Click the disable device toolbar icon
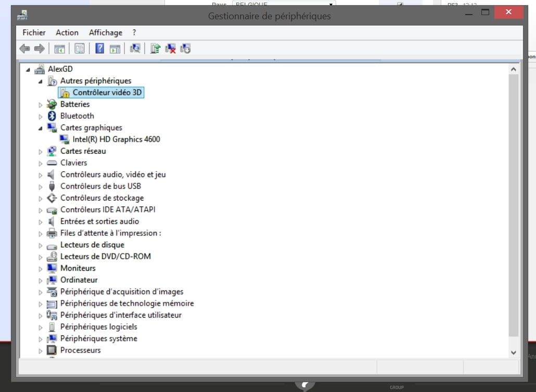 click(185, 48)
